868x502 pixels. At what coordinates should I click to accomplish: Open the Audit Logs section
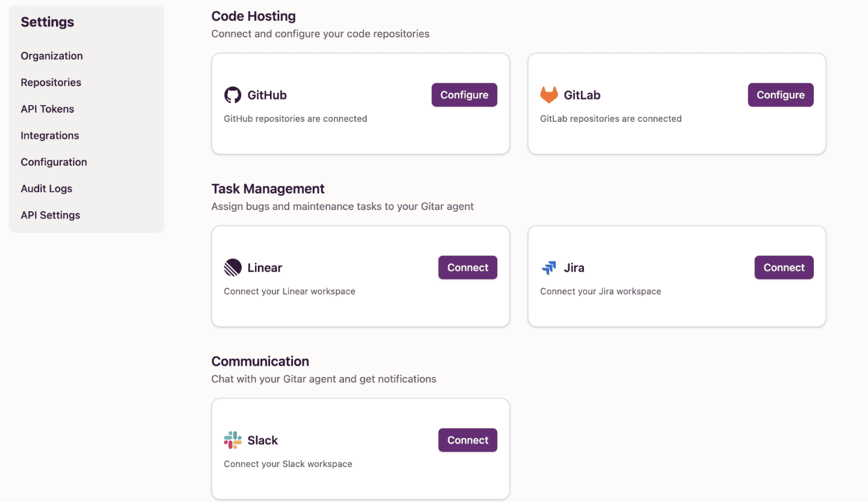(x=46, y=188)
